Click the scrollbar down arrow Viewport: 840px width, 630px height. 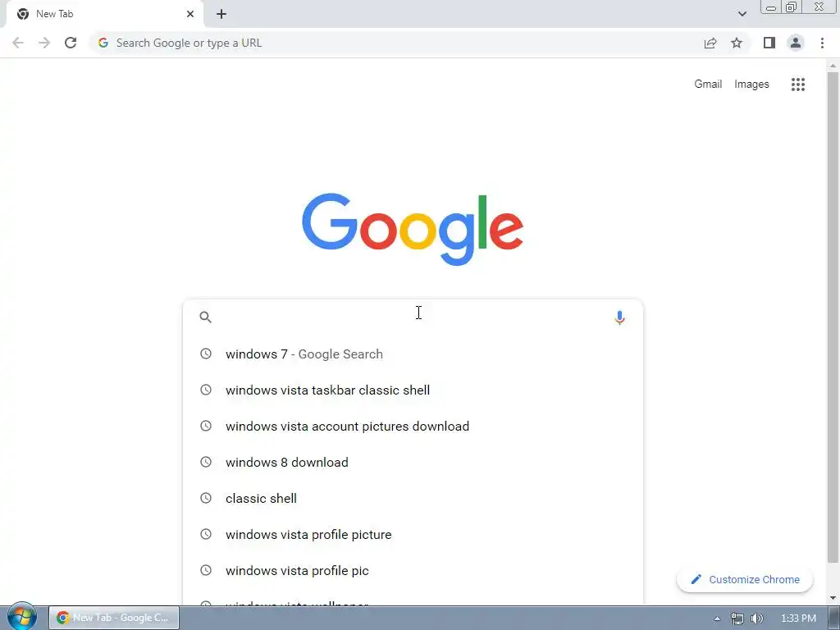point(833,598)
